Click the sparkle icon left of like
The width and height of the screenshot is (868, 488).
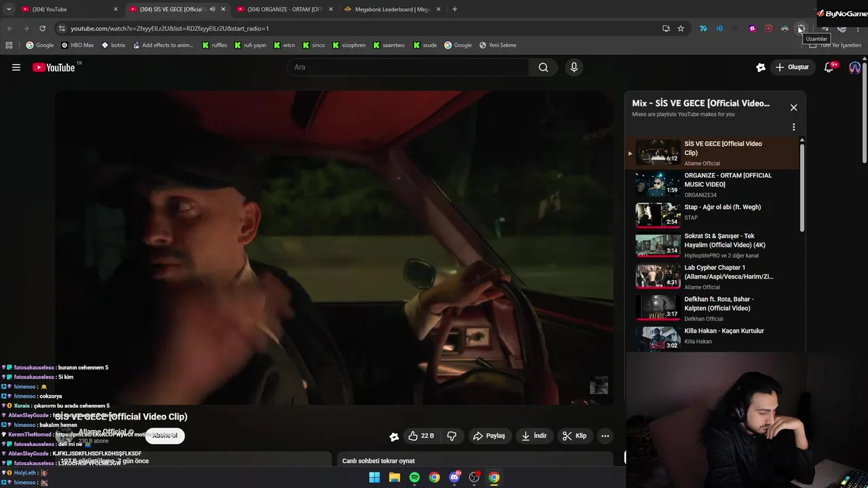point(394,436)
